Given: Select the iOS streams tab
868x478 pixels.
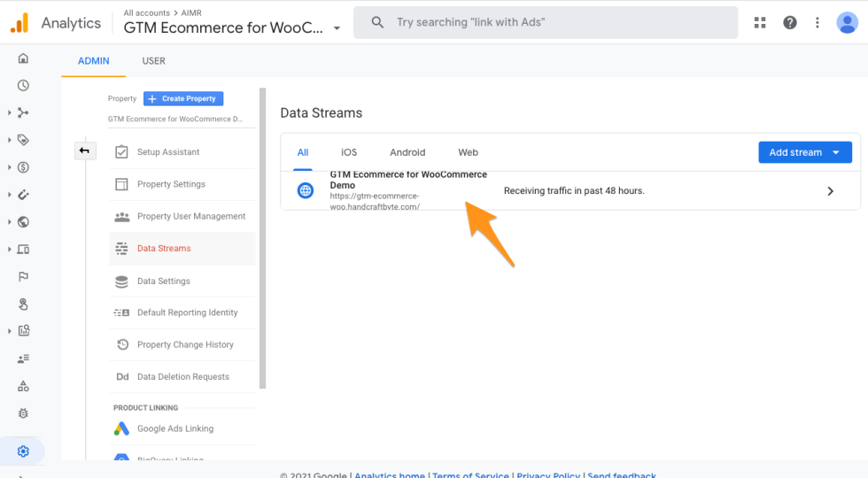Looking at the screenshot, I should click(349, 152).
